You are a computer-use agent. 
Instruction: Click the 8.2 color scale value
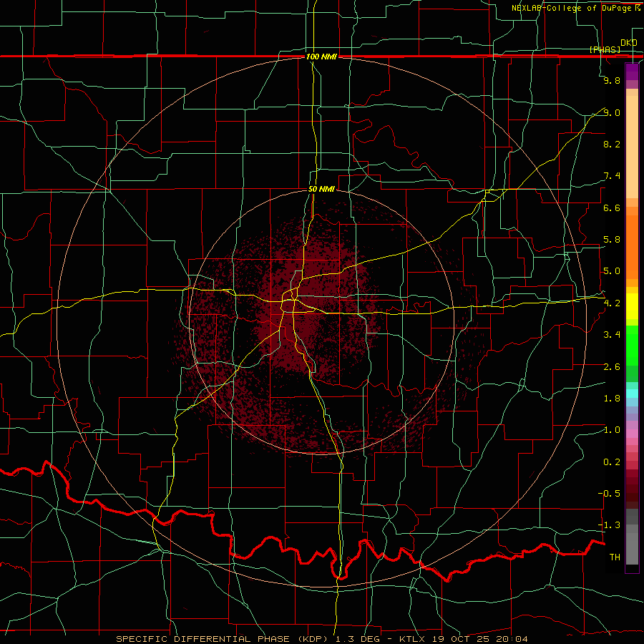[x=612, y=144]
